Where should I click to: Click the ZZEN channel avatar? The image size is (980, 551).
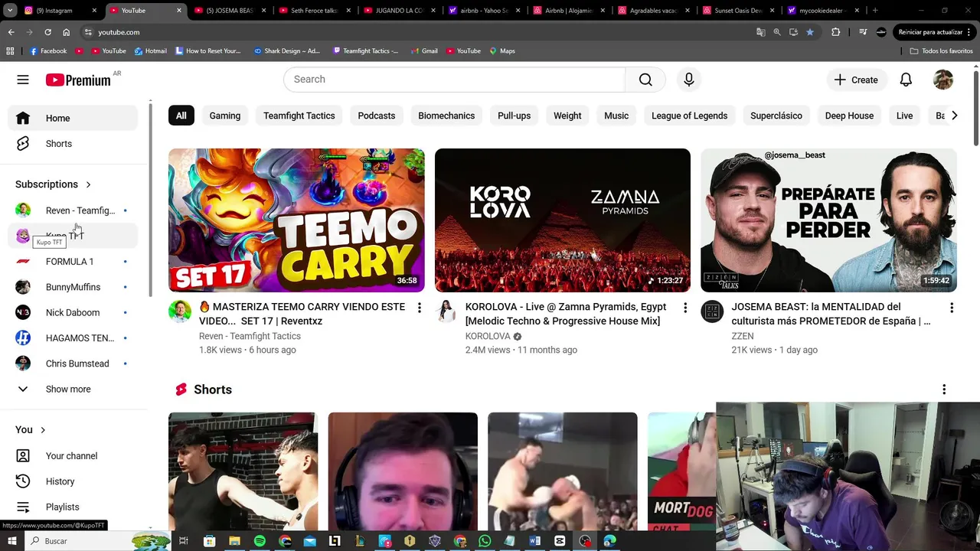pyautogui.click(x=712, y=311)
